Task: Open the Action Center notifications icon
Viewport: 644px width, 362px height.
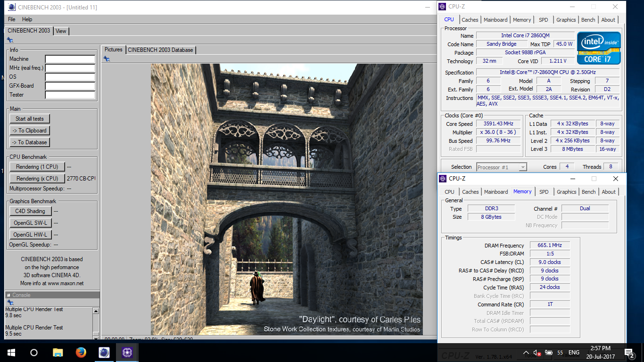Action: click(630, 353)
